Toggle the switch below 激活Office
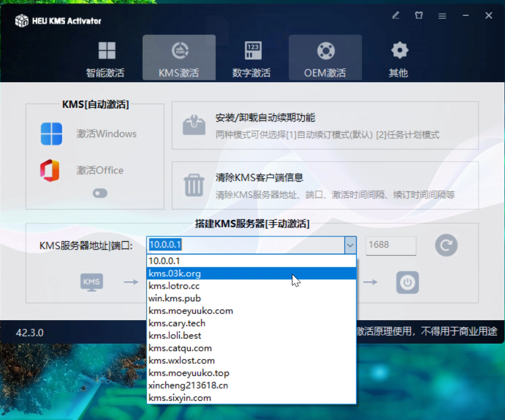This screenshot has width=505, height=420. click(100, 193)
